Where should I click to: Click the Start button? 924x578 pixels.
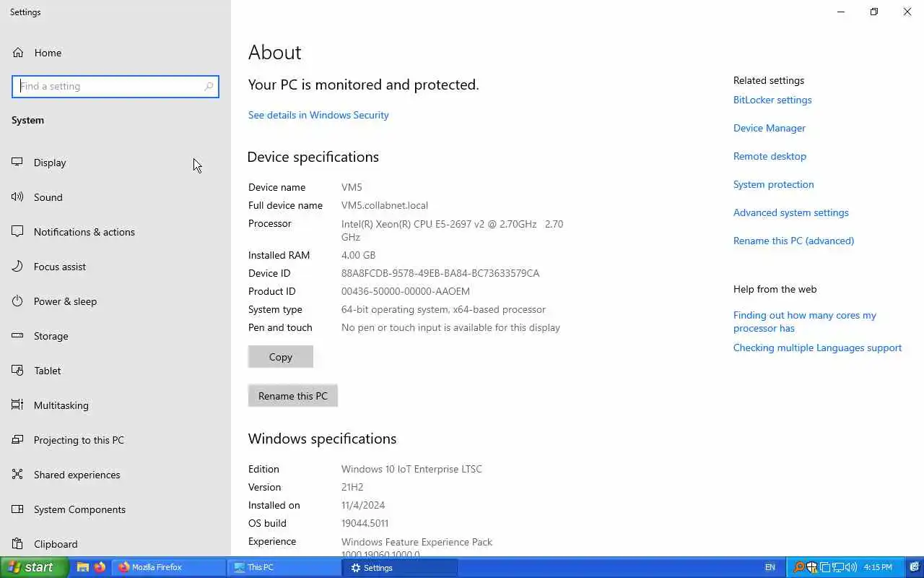click(x=35, y=567)
